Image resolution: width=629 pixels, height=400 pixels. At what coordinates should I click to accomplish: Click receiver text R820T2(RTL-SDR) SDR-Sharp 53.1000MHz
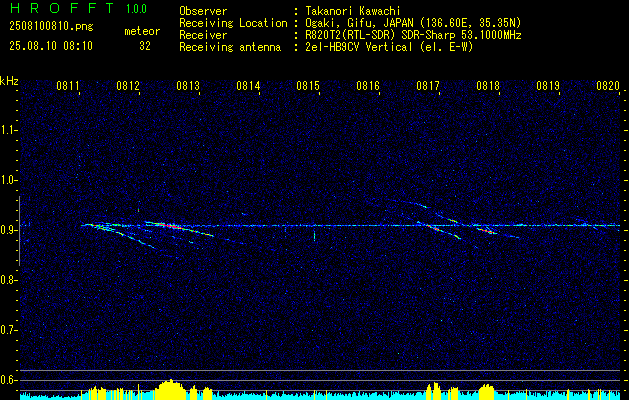coord(413,35)
